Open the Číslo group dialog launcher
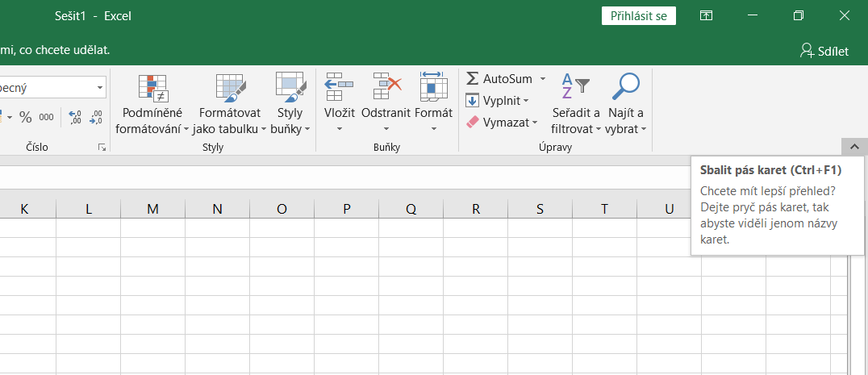The height and width of the screenshot is (375, 868). tap(102, 147)
